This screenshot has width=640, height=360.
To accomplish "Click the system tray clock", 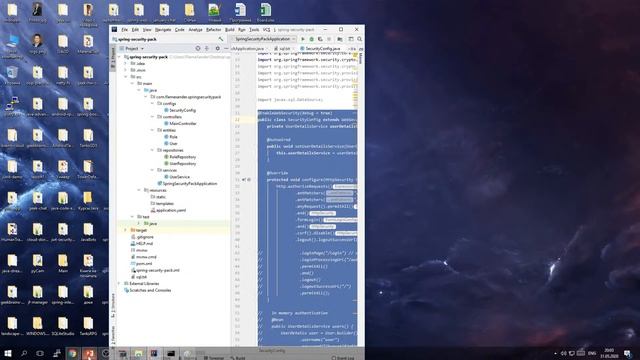I will pyautogui.click(x=609, y=353).
